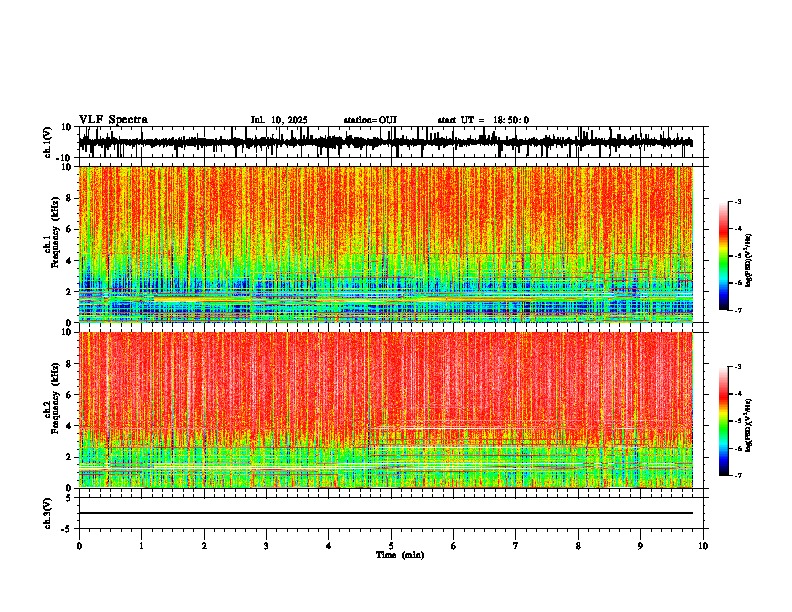Click the ch.2 color scale log(PSD) unit label
792x612 pixels.
click(749, 425)
